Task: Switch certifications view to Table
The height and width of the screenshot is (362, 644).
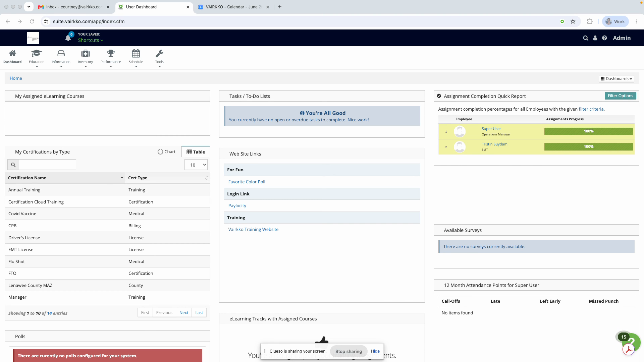Action: tap(196, 152)
